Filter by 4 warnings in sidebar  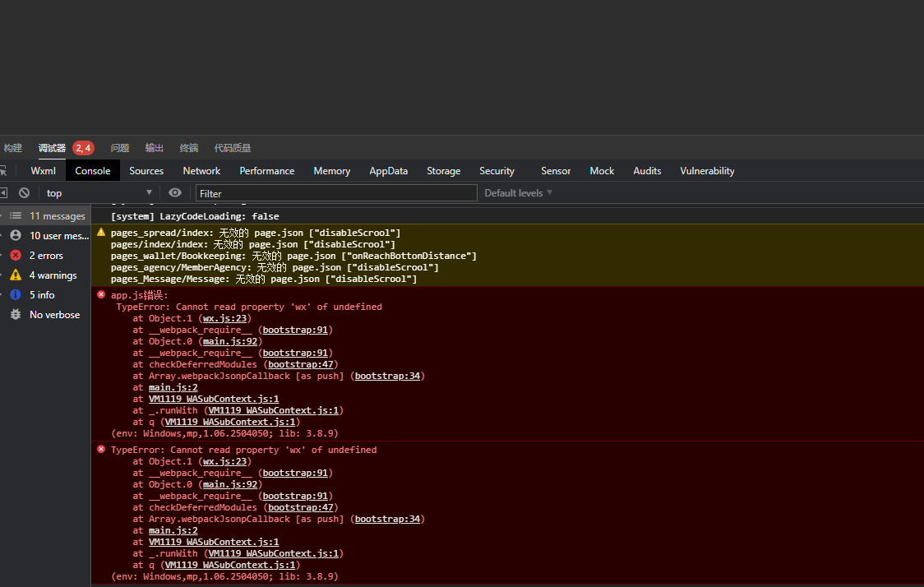click(x=45, y=275)
